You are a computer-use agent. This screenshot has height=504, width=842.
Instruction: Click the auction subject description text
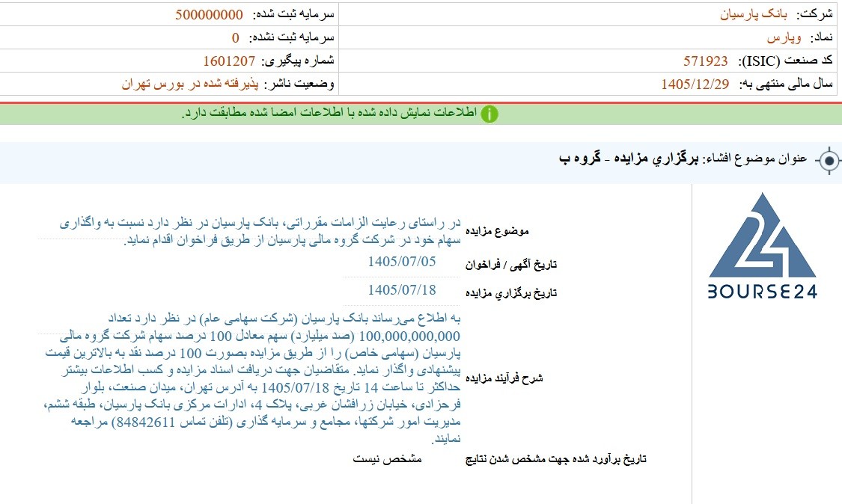[x=260, y=231]
